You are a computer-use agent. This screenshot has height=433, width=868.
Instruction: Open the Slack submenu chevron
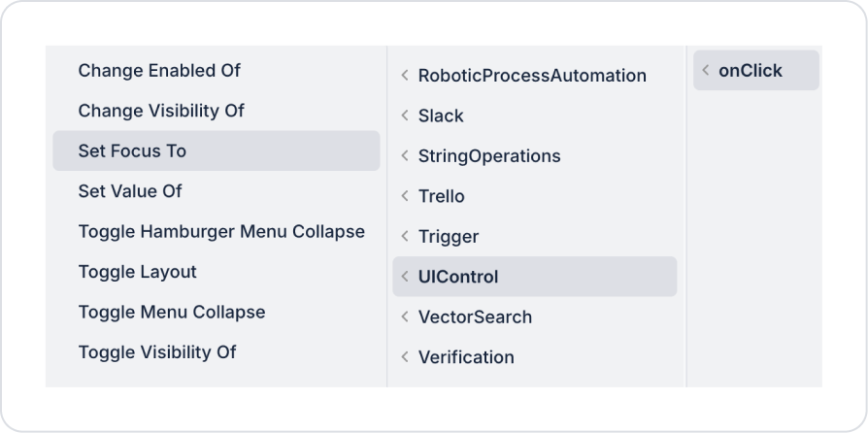[405, 116]
